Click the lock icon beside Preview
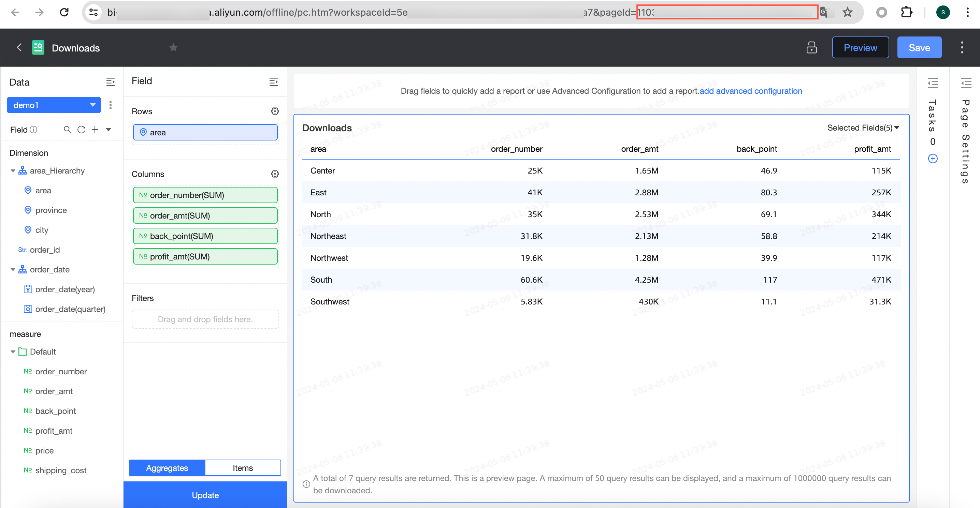The image size is (980, 508). pos(811,47)
